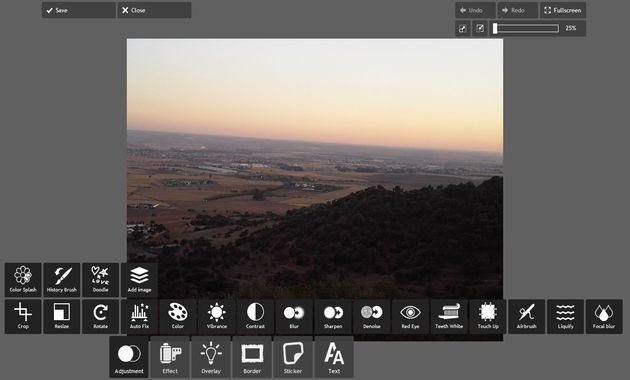The width and height of the screenshot is (630, 380).
Task: Select the Airbrush tool
Action: pyautogui.click(x=527, y=316)
